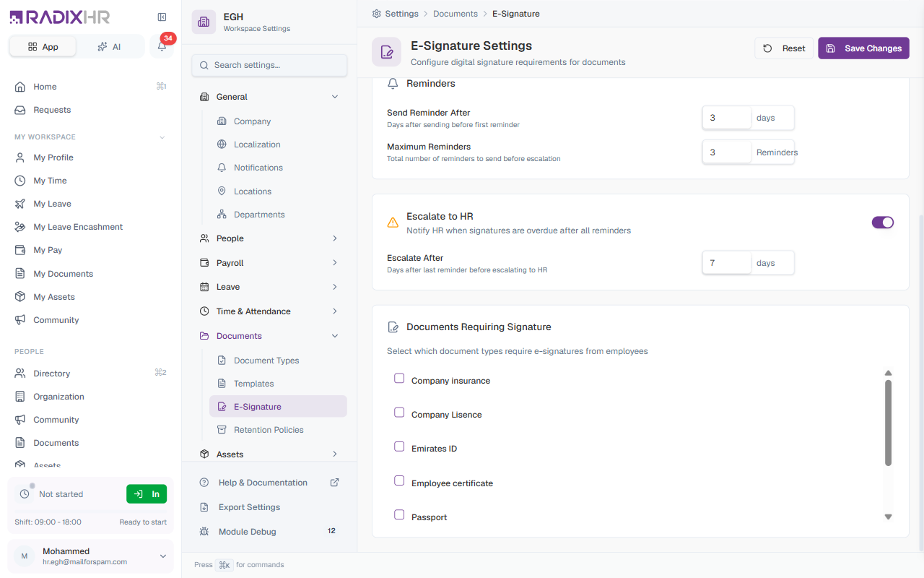Click Save Changes
The height and width of the screenshot is (578, 924).
pyautogui.click(x=863, y=48)
